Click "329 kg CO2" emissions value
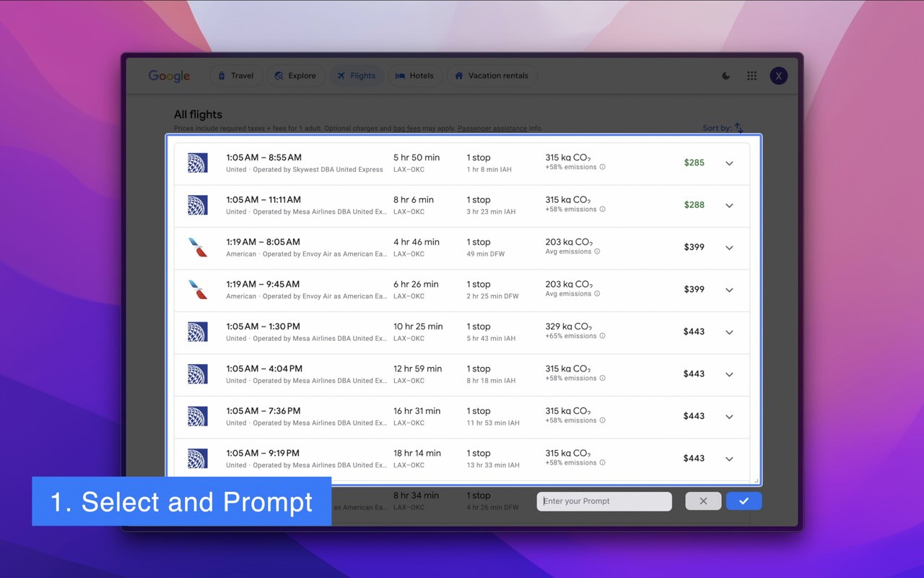 tap(568, 327)
